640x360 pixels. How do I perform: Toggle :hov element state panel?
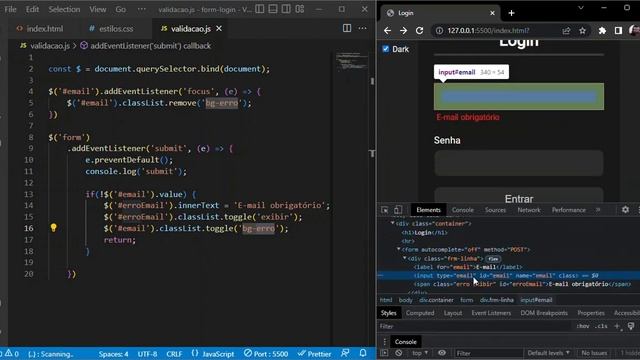tap(583, 326)
